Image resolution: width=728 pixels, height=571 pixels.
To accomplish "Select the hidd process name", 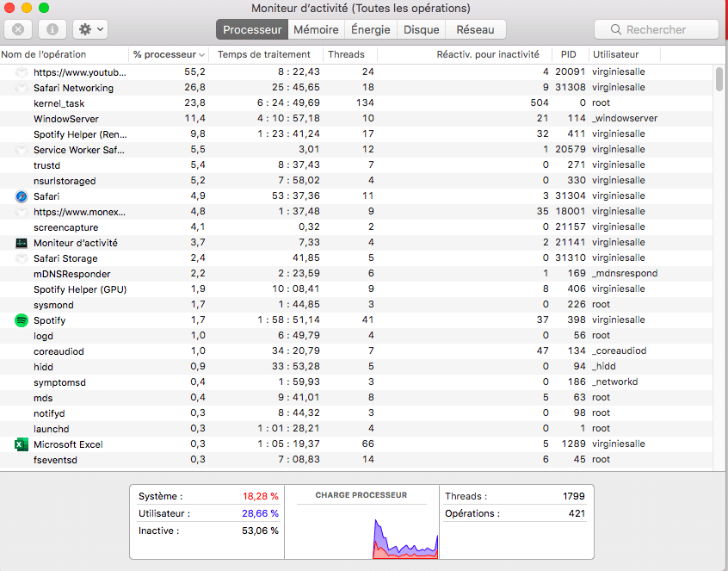I will 43,367.
